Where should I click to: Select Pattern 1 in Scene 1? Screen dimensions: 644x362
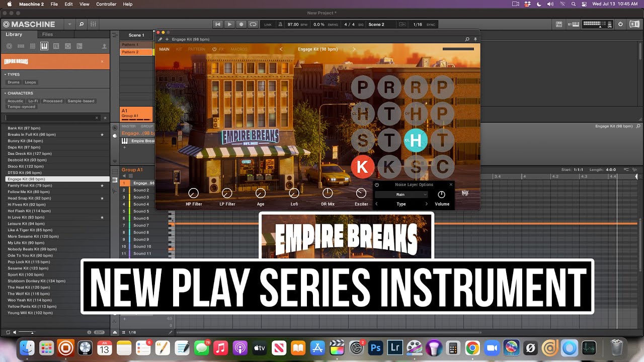coord(136,45)
